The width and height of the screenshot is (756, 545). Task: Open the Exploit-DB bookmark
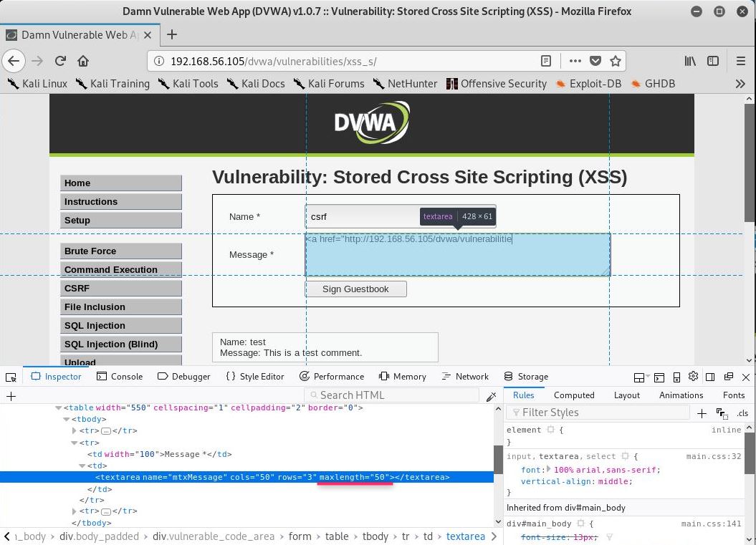(589, 84)
